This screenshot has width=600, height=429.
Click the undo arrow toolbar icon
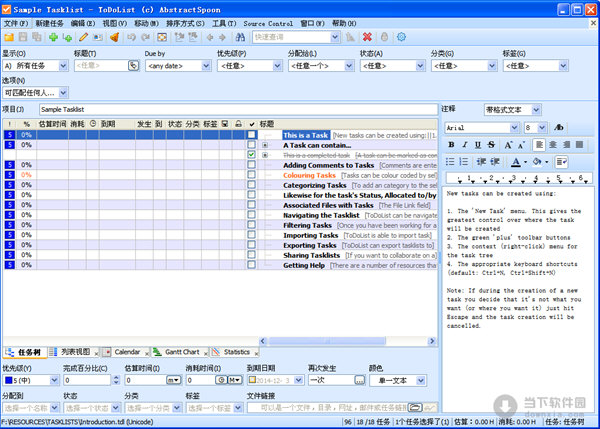[131, 37]
